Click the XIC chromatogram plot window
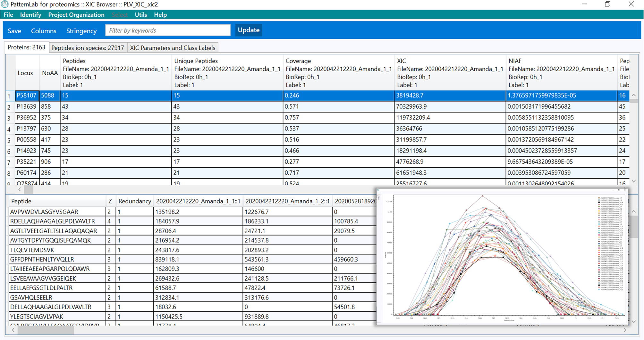The width and height of the screenshot is (644, 340). pos(502,257)
